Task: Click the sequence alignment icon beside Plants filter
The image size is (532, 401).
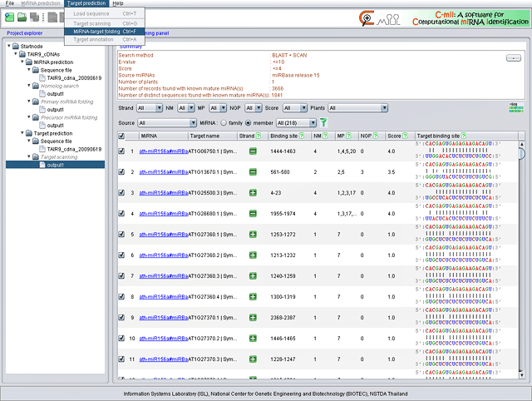Action: (x=515, y=107)
